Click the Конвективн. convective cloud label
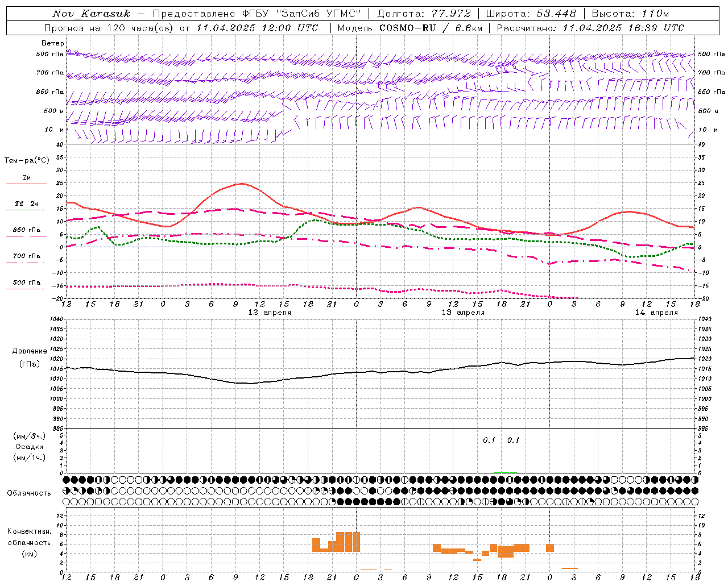This screenshot has width=728, height=582. click(x=30, y=531)
